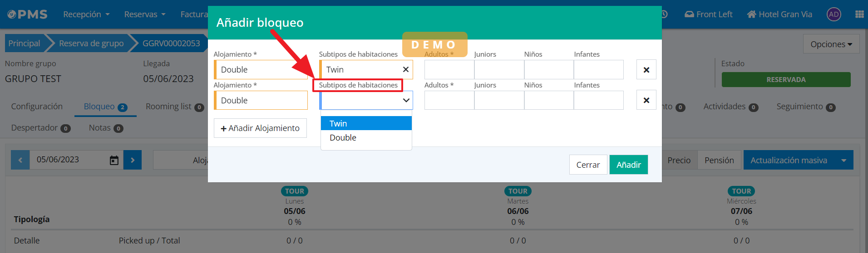The width and height of the screenshot is (868, 253).
Task: Click the Añadir button in dialog
Action: point(628,165)
